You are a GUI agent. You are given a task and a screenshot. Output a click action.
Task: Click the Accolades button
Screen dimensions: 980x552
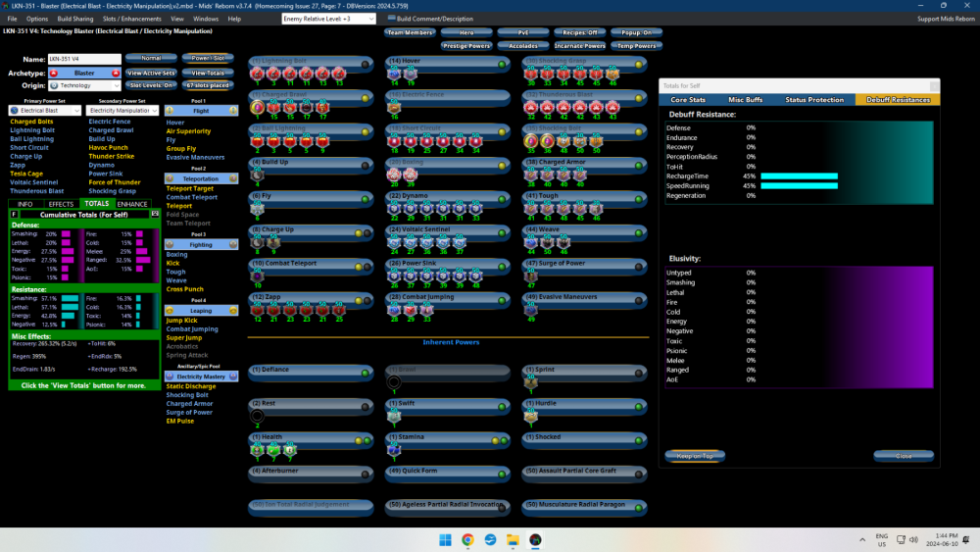point(523,46)
